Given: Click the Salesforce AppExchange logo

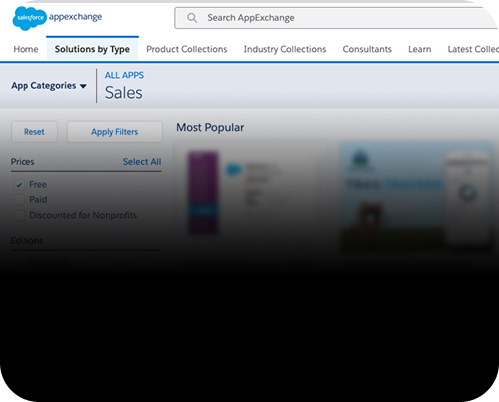Looking at the screenshot, I should 57,18.
